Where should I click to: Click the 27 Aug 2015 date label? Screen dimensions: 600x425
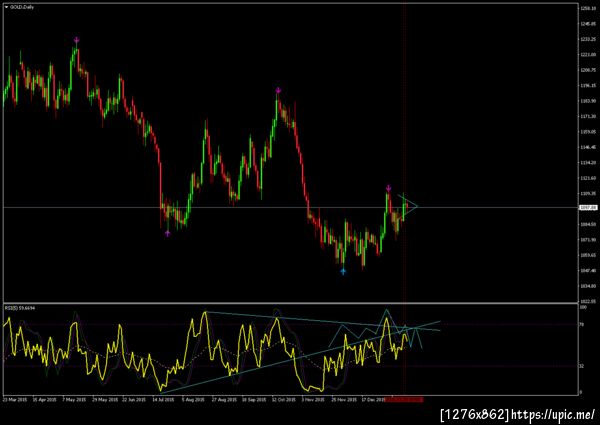point(224,399)
